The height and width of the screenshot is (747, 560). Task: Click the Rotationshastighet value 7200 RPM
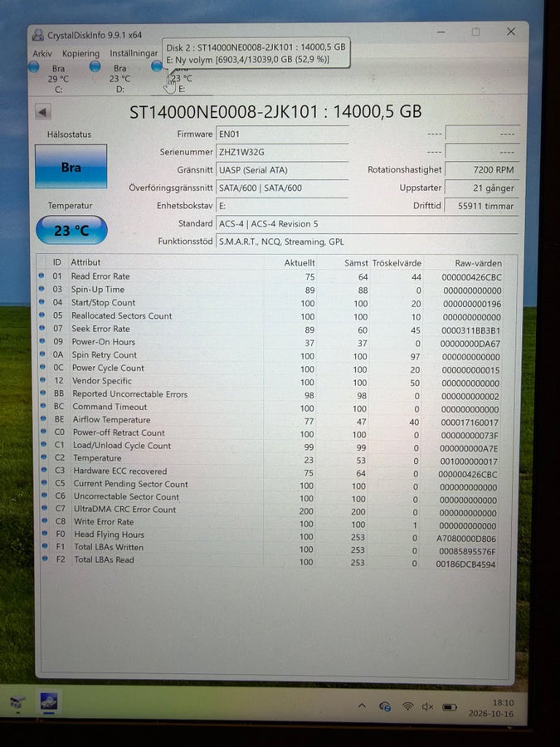click(x=481, y=170)
